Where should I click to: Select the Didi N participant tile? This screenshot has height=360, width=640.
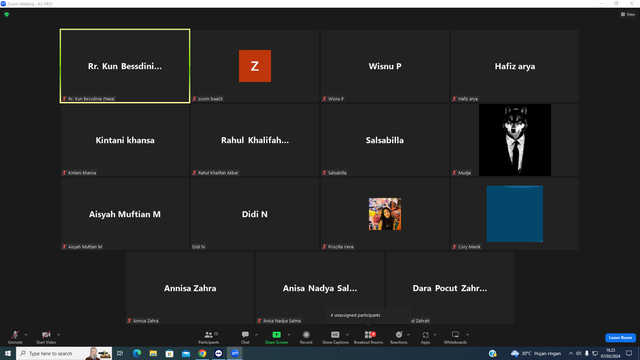coord(255,214)
